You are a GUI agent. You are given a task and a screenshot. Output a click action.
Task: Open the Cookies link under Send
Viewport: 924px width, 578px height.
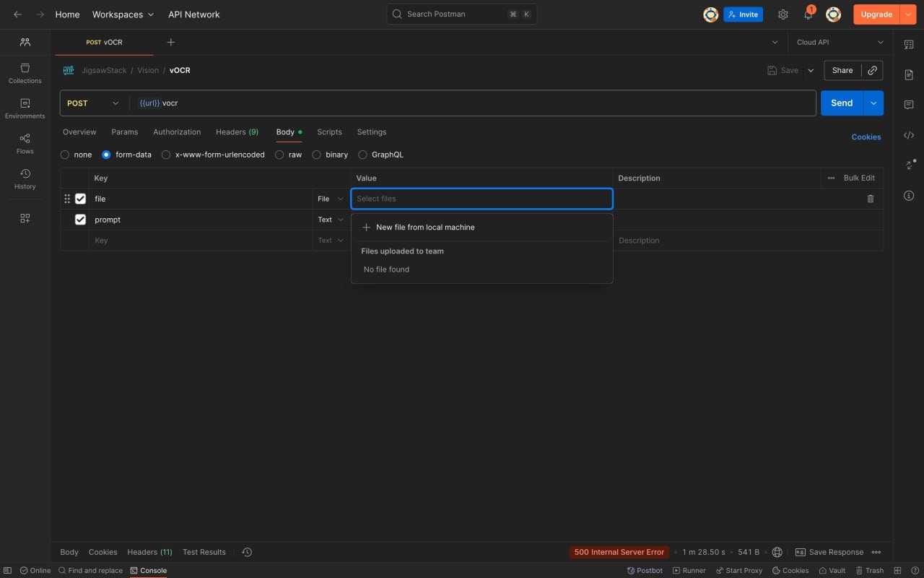866,137
